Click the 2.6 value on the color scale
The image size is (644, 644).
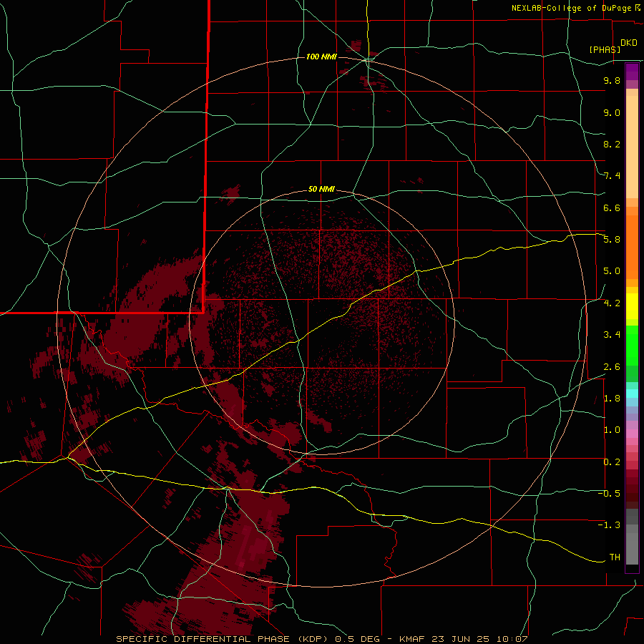pyautogui.click(x=612, y=367)
